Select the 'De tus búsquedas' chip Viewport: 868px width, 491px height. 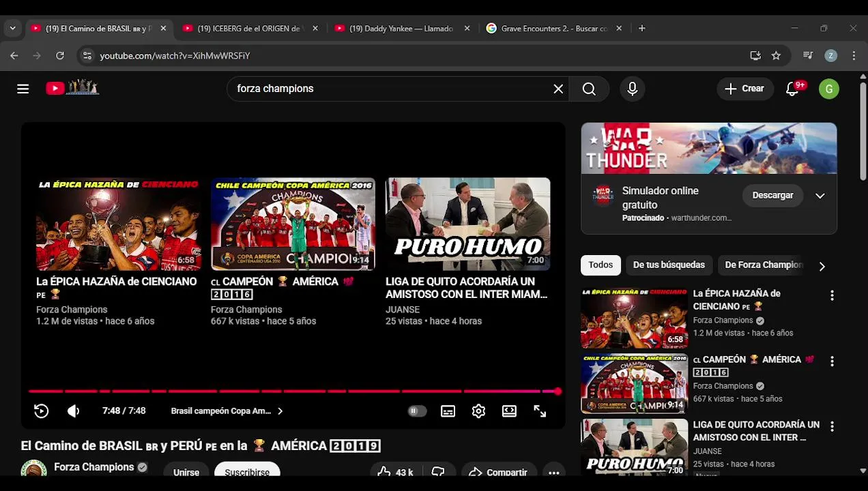click(669, 265)
